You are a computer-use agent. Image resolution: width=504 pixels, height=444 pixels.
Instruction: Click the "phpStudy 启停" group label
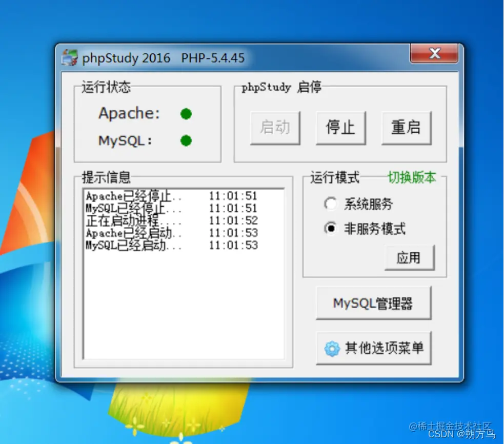[x=281, y=87]
